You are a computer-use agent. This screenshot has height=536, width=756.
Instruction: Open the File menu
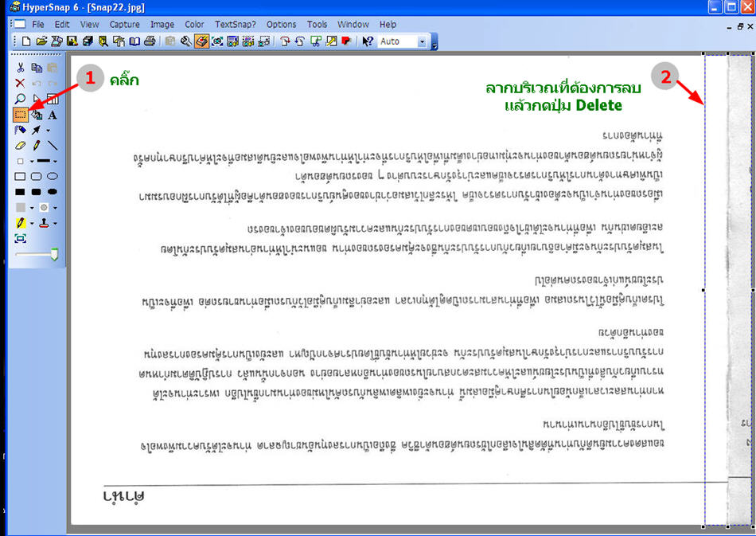pos(38,24)
